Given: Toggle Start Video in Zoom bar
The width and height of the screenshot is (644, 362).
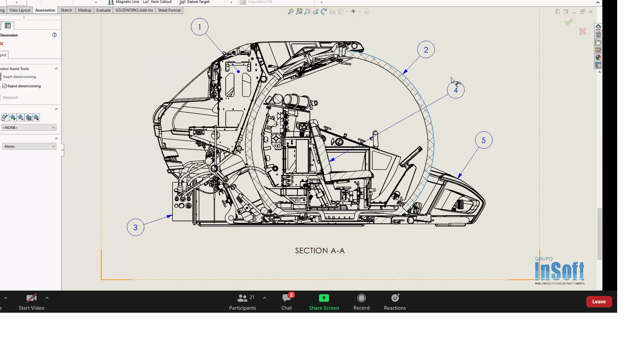Looking at the screenshot, I should pos(31,302).
